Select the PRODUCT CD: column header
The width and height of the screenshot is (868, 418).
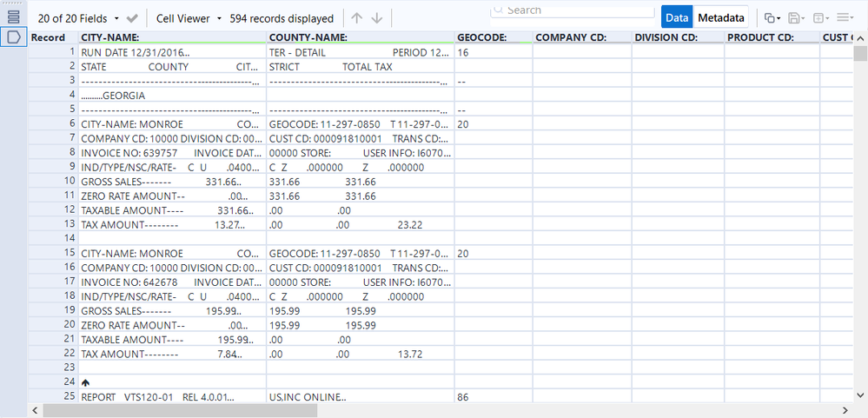click(772, 37)
